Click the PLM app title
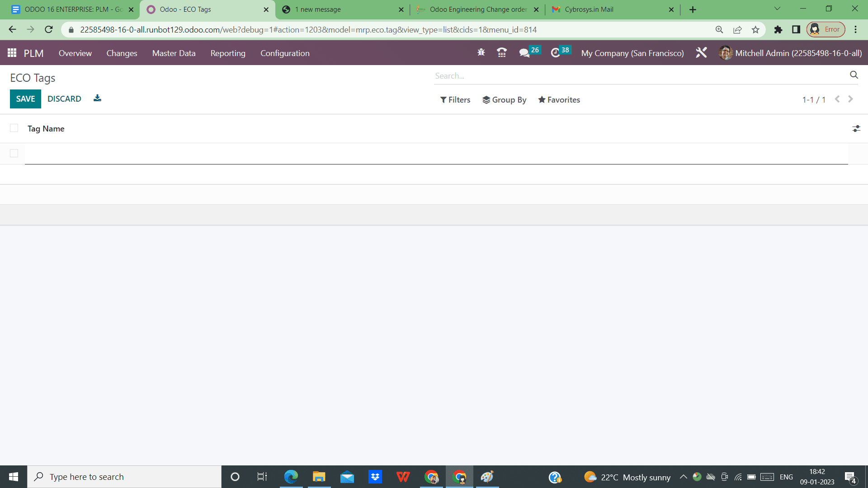The image size is (868, 488). click(x=33, y=53)
